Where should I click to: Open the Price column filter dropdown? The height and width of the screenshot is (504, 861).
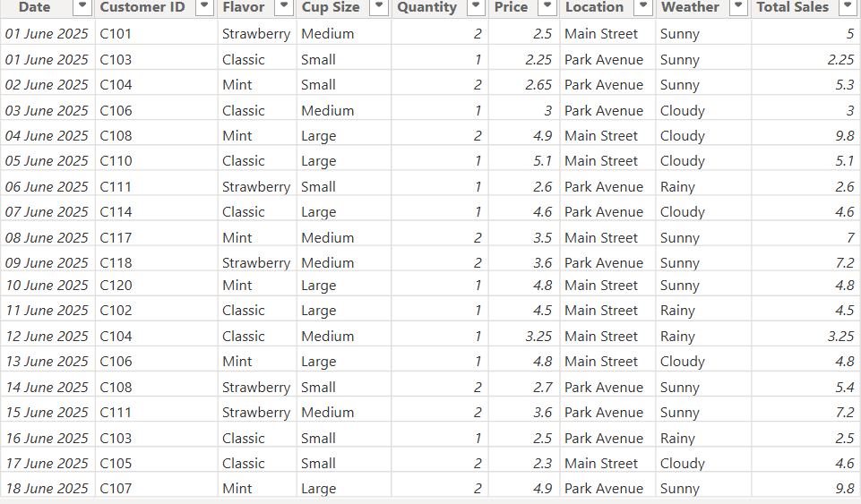[x=547, y=7]
